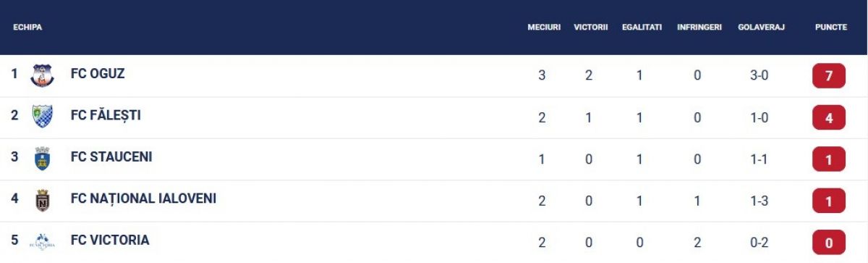
Task: Select the FC VICTORIA team name
Action: pyautogui.click(x=110, y=241)
